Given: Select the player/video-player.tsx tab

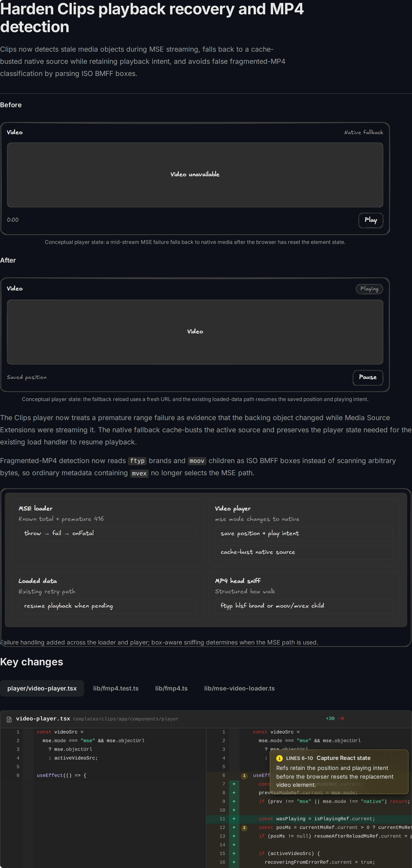Looking at the screenshot, I should click(x=42, y=688).
